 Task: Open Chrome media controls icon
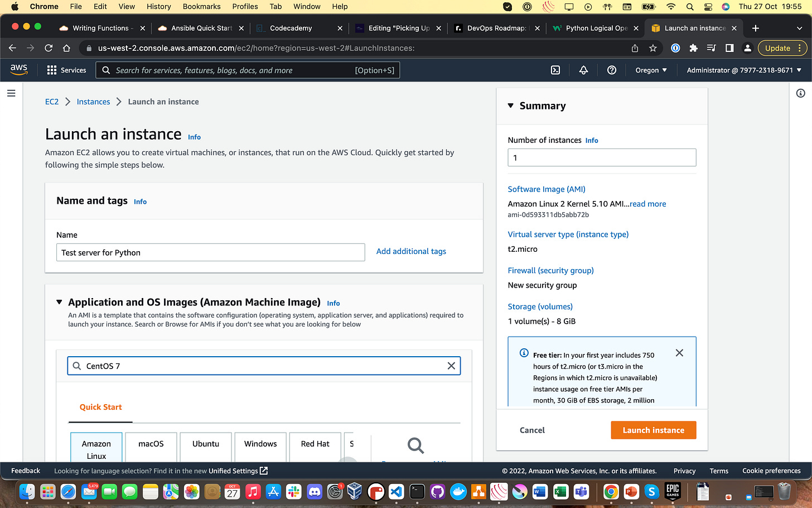(711, 48)
